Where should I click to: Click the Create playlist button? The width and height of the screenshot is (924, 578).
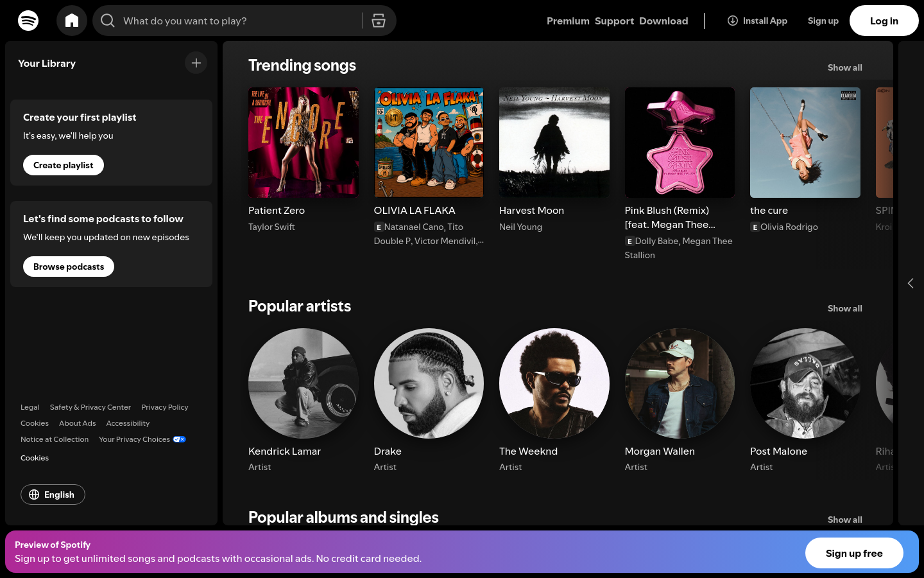[x=64, y=165]
